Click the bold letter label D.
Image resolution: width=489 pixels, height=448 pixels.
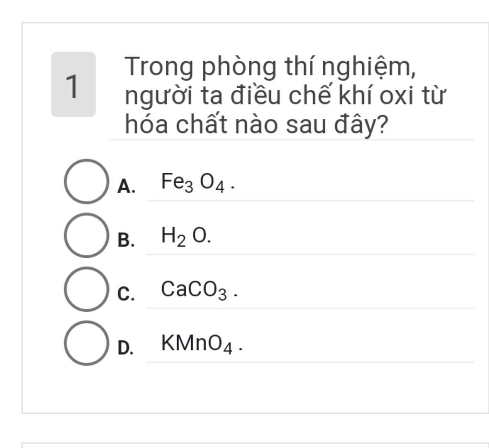click(x=126, y=348)
